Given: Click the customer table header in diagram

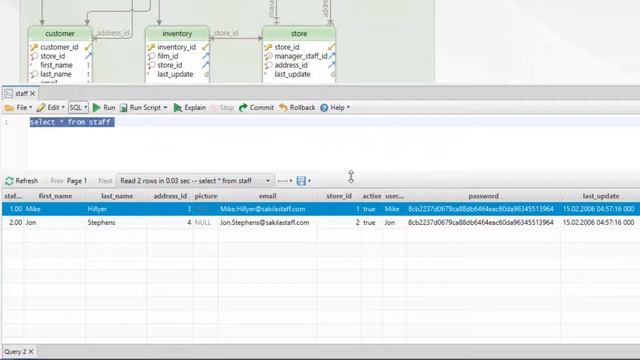Looking at the screenshot, I should tap(60, 33).
